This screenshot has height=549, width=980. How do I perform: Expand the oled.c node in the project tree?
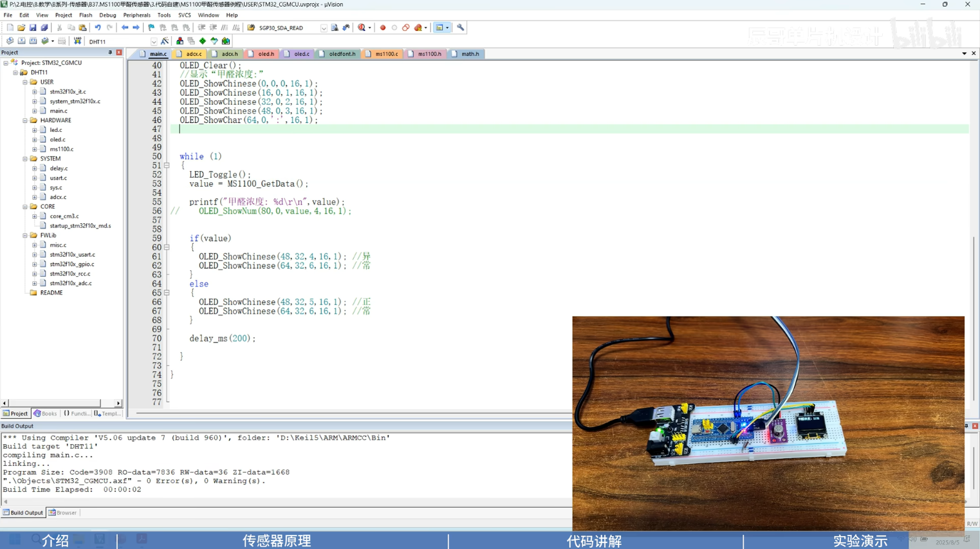pyautogui.click(x=35, y=140)
